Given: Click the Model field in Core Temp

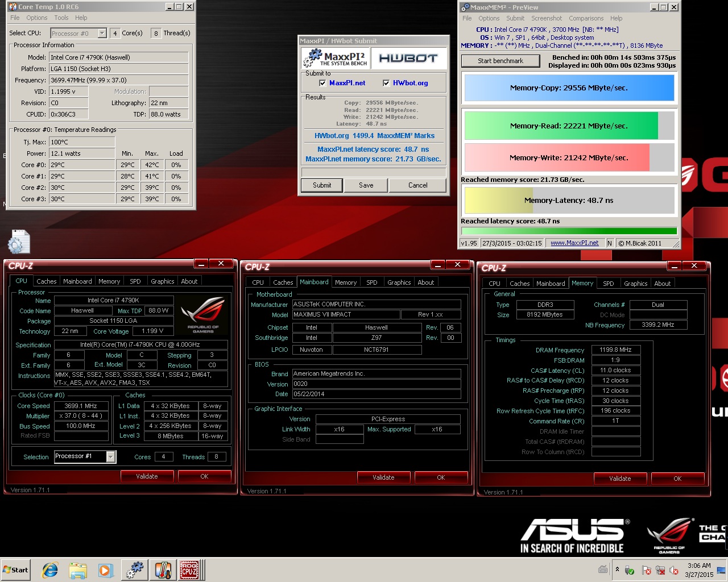Looking at the screenshot, I should pos(119,57).
